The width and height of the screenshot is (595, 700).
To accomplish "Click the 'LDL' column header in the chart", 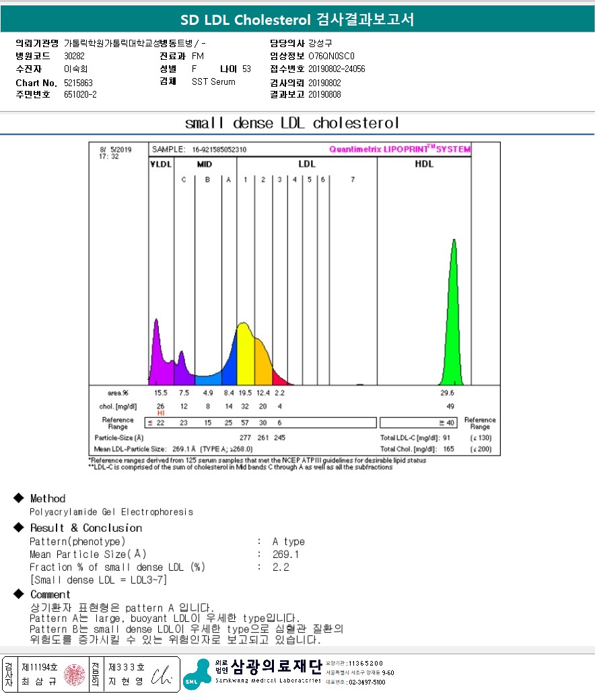I will pos(307,164).
